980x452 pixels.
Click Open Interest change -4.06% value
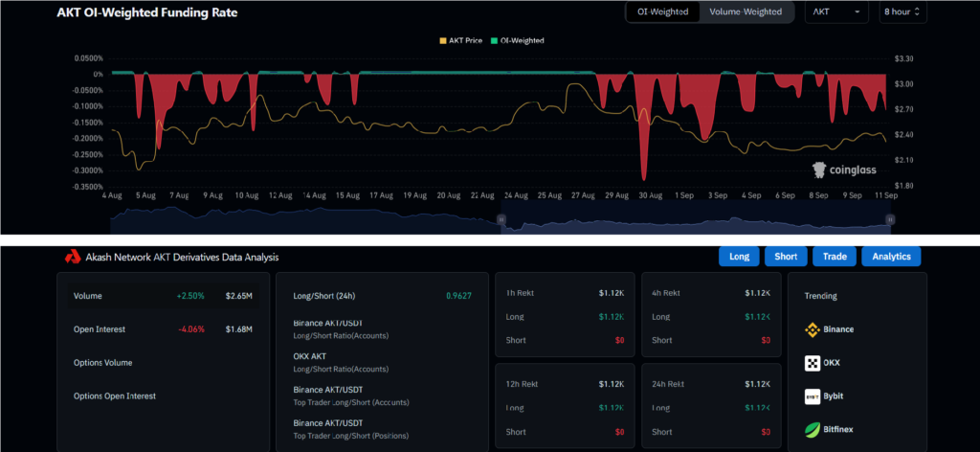tap(190, 328)
